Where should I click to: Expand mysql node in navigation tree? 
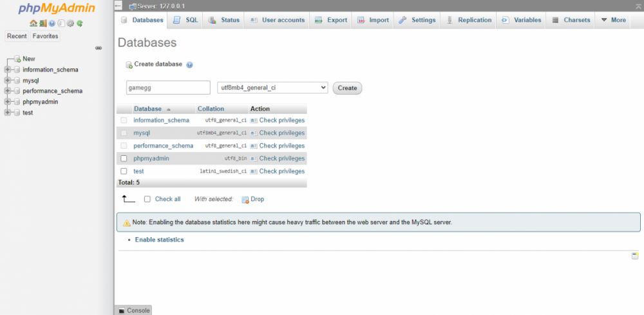coord(7,81)
